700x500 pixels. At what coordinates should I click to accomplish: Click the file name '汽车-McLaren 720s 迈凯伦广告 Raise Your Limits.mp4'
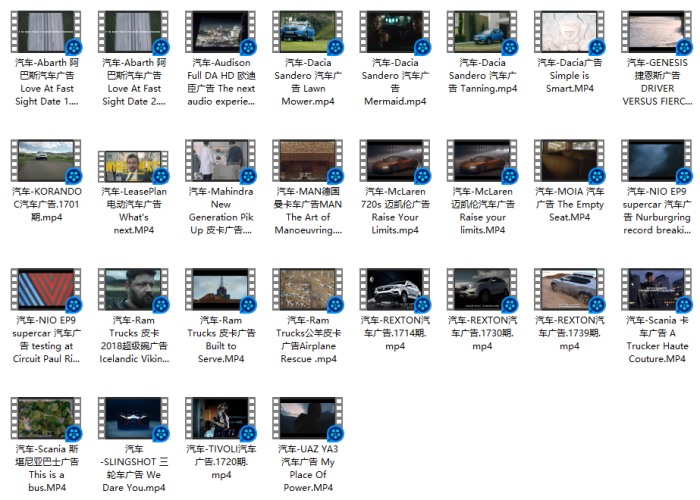click(395, 211)
